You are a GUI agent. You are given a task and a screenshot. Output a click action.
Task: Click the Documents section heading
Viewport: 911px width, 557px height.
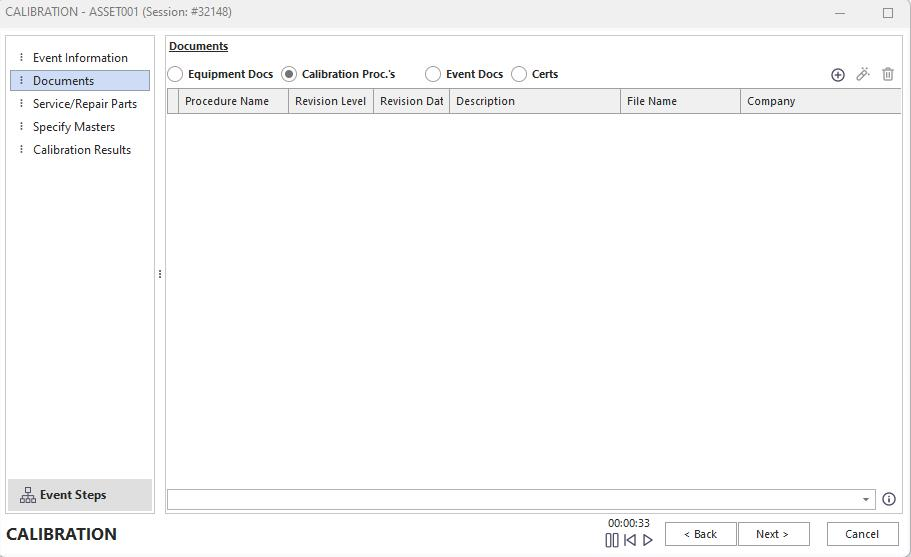[x=199, y=46]
